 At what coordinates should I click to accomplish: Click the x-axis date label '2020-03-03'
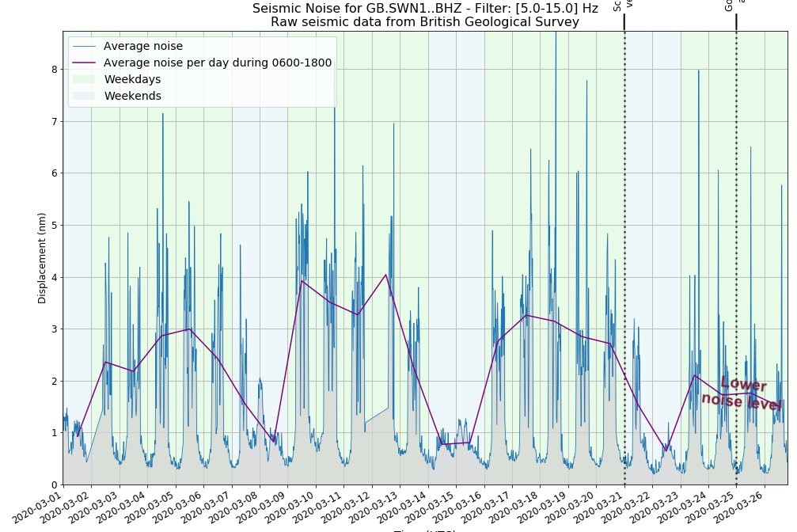[x=94, y=507]
